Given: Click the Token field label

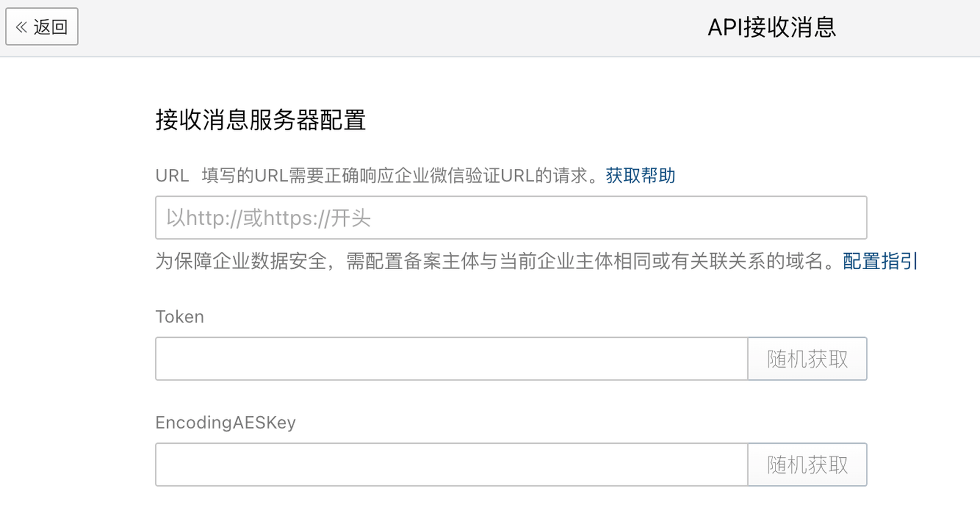Looking at the screenshot, I should point(179,317).
